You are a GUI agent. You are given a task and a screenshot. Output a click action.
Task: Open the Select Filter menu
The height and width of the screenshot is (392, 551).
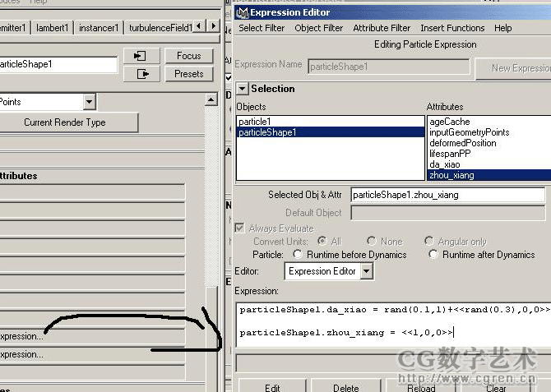click(x=262, y=28)
